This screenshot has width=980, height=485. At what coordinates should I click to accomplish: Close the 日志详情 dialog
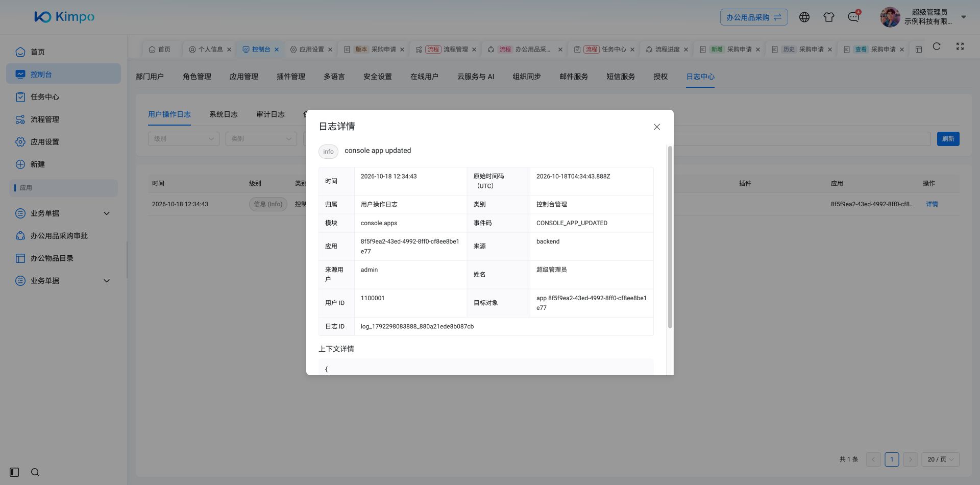point(657,127)
